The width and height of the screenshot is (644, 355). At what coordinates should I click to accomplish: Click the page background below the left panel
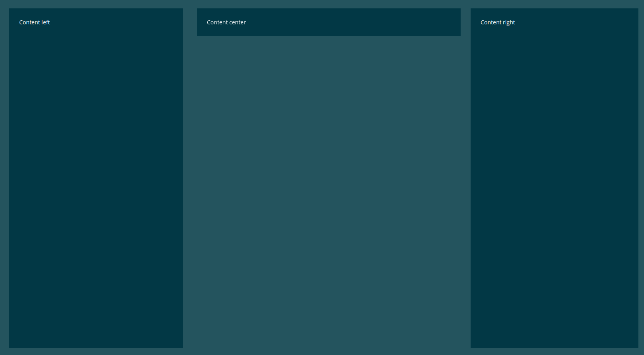point(96,351)
